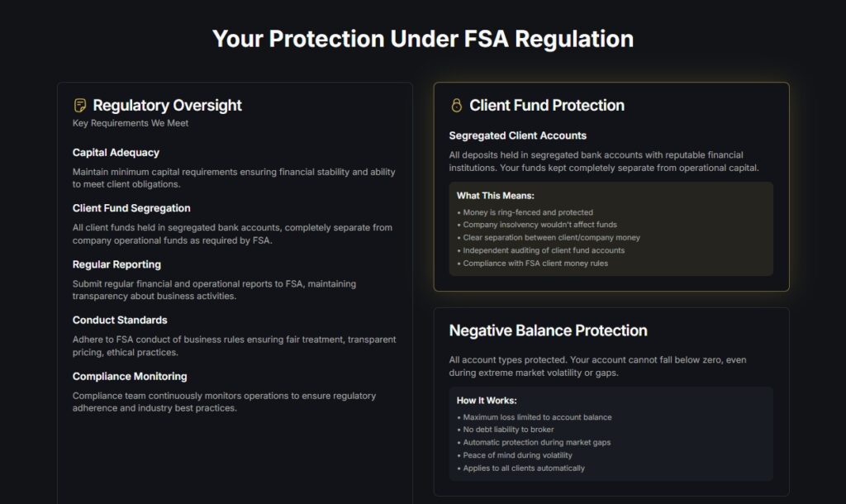This screenshot has height=504, width=846.
Task: Click the applies to all clients bullet
Action: (x=524, y=468)
